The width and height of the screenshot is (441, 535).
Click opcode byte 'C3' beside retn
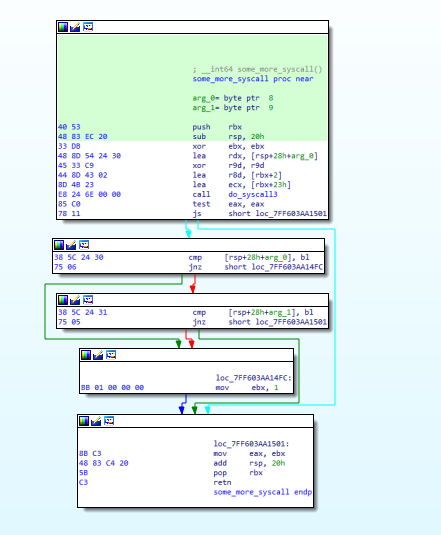[84, 482]
